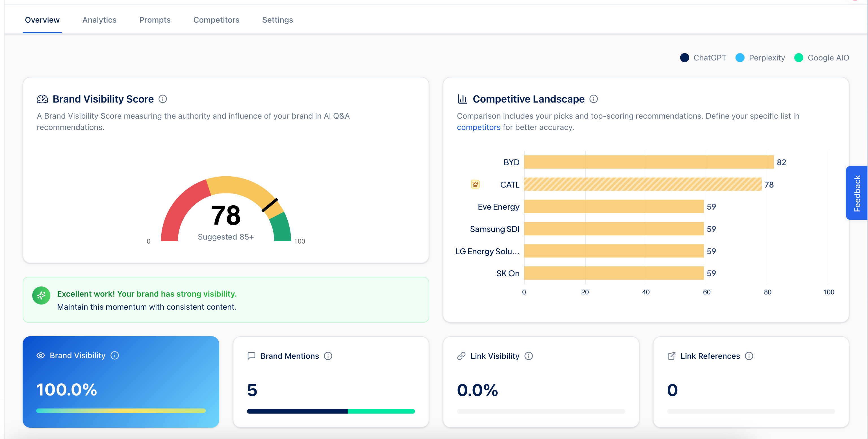Viewport: 868px width, 439px height.
Task: Click the bar chart icon beside Competitive Landscape
Action: pos(462,99)
